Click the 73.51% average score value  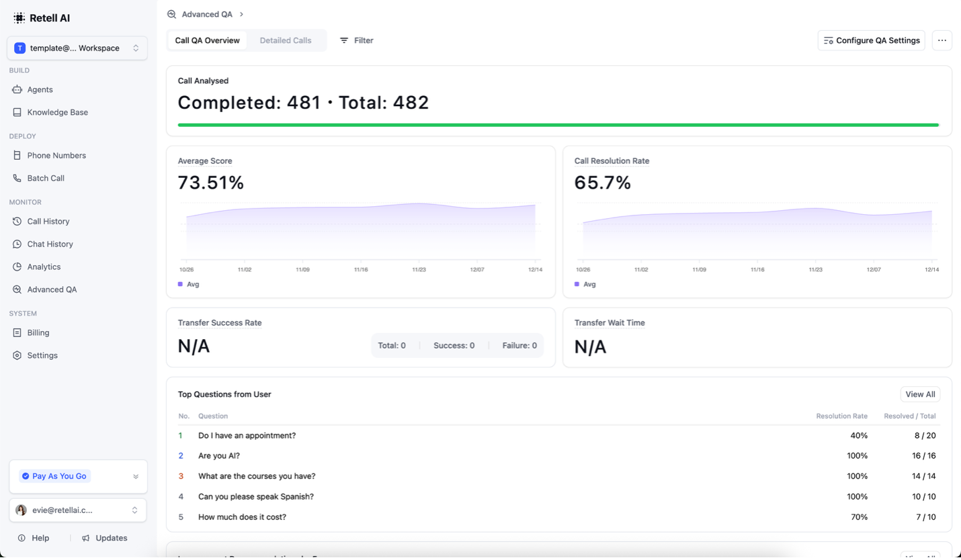[x=210, y=183]
